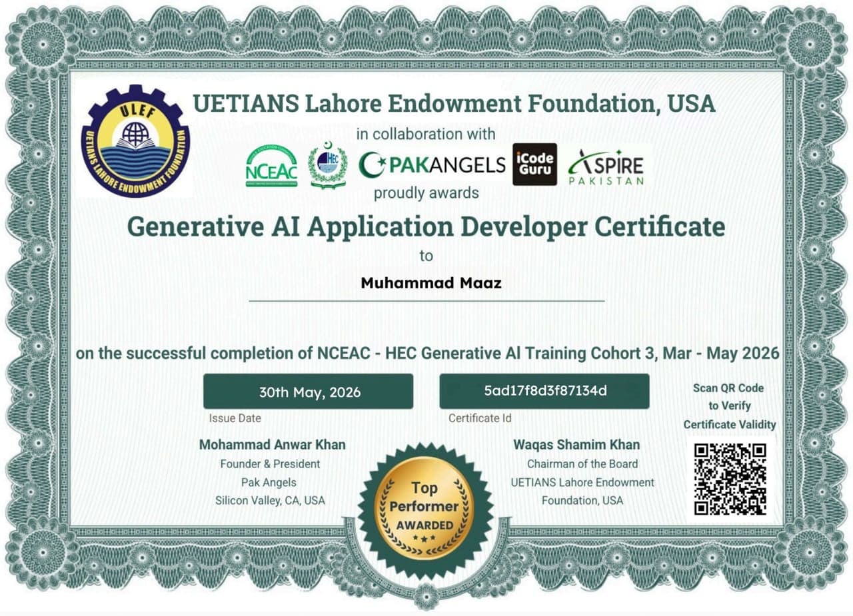Click the 'Founder & President' line
853x616 pixels.
tap(270, 463)
